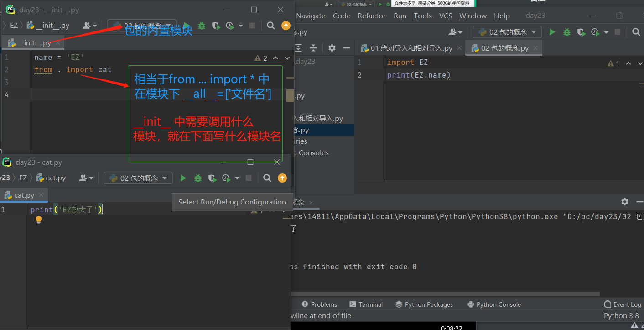Click the orange update arrow in cat.py window
Viewport: 644px width, 330px height.
[282, 178]
